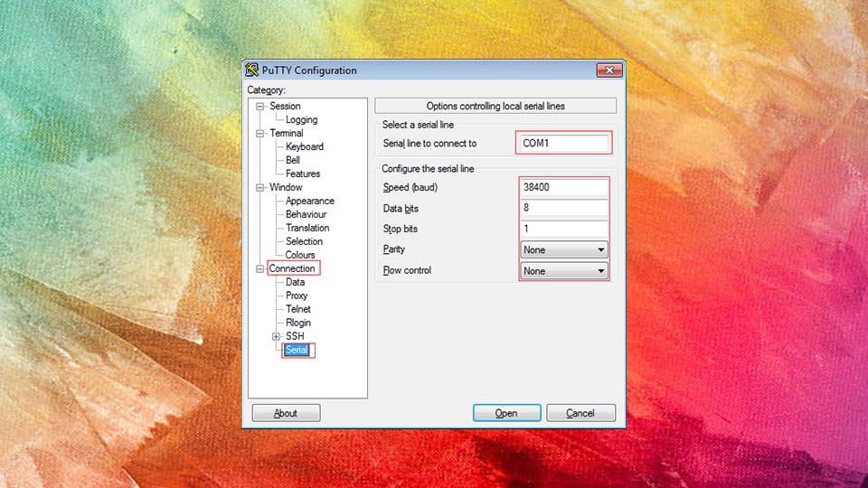Open the Parity dropdown
This screenshot has height=488, width=868.
pyautogui.click(x=563, y=249)
